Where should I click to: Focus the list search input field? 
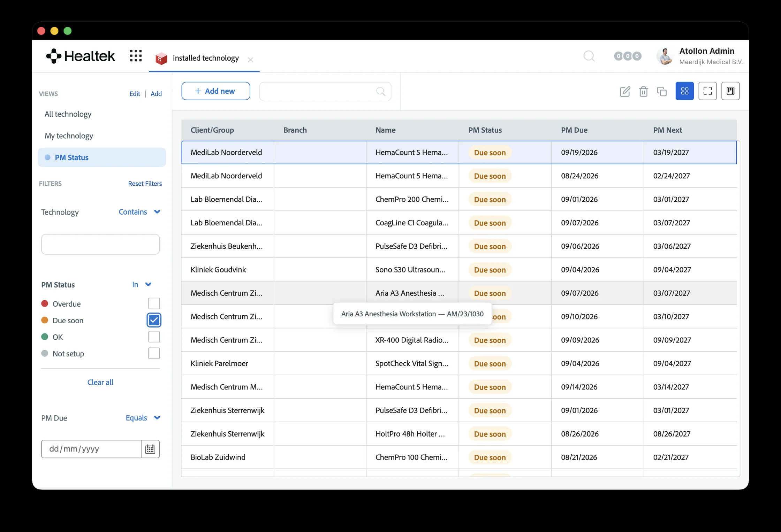325,92
